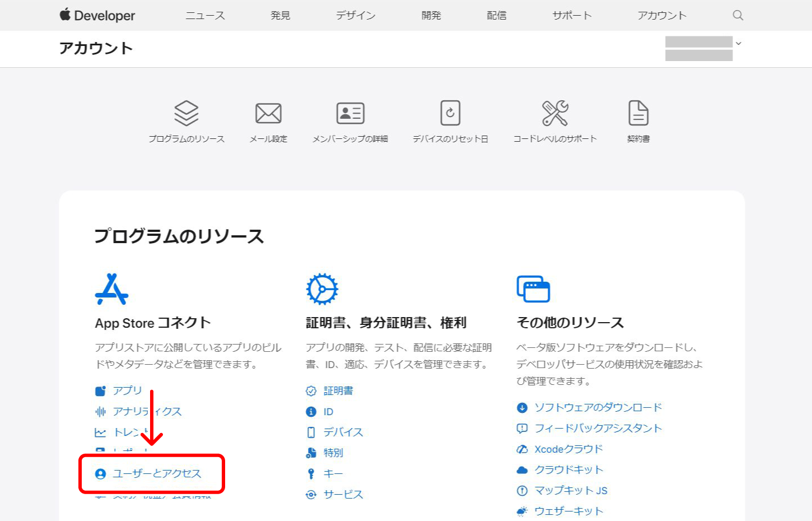Screen dimensions: 812x521
Task: Open プログラムのリソース layers icon
Action: click(x=186, y=114)
